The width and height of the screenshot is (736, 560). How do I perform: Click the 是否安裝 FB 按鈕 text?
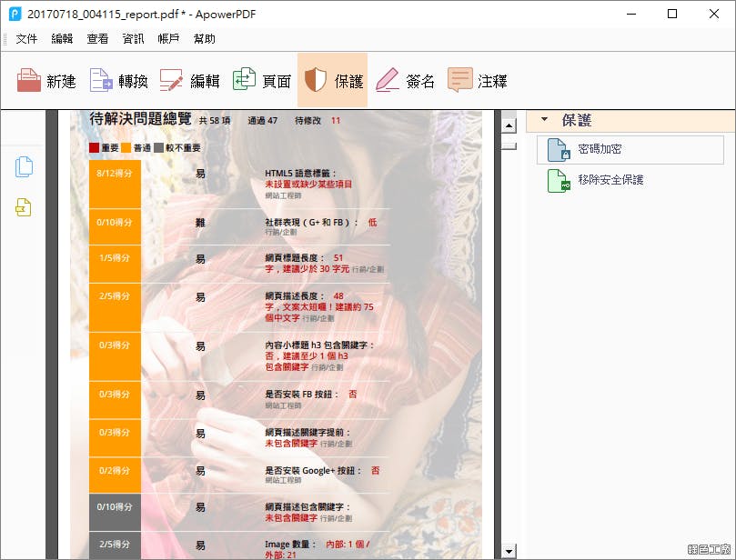click(x=301, y=395)
